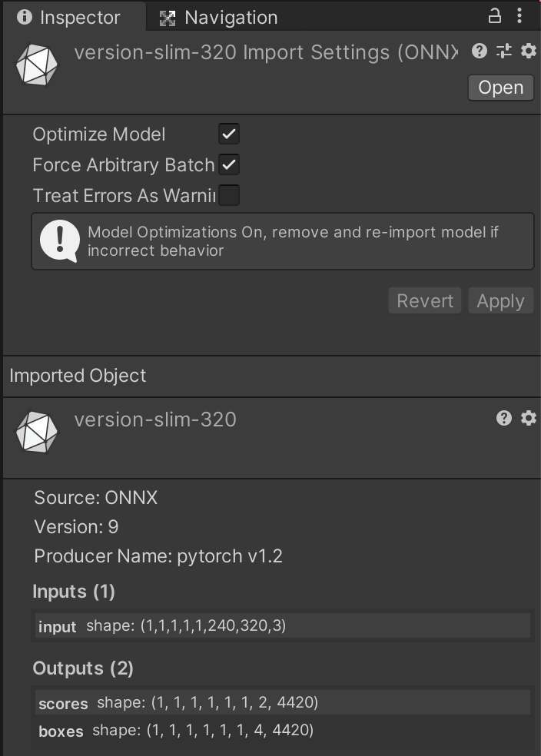
Task: Click the Open button
Action: 500,88
